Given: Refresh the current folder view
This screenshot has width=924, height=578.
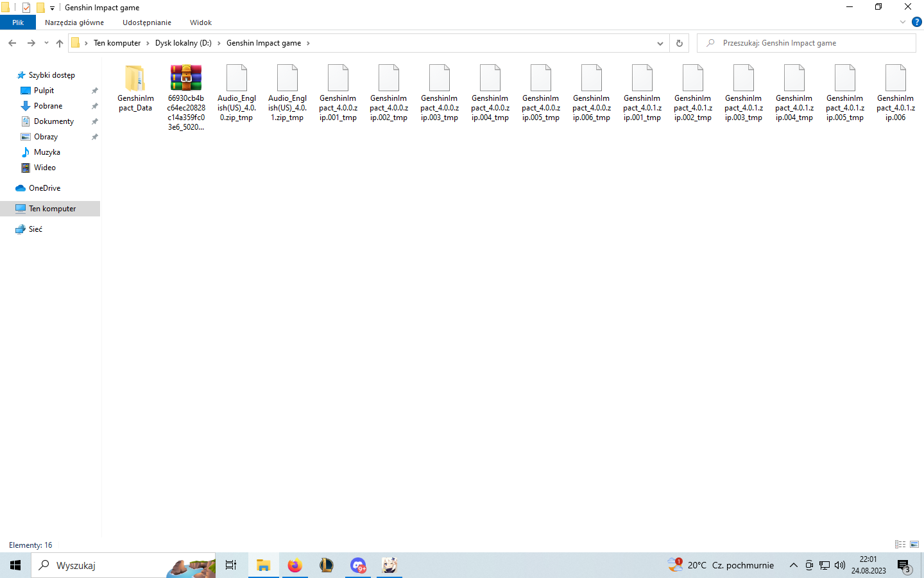Looking at the screenshot, I should point(680,43).
